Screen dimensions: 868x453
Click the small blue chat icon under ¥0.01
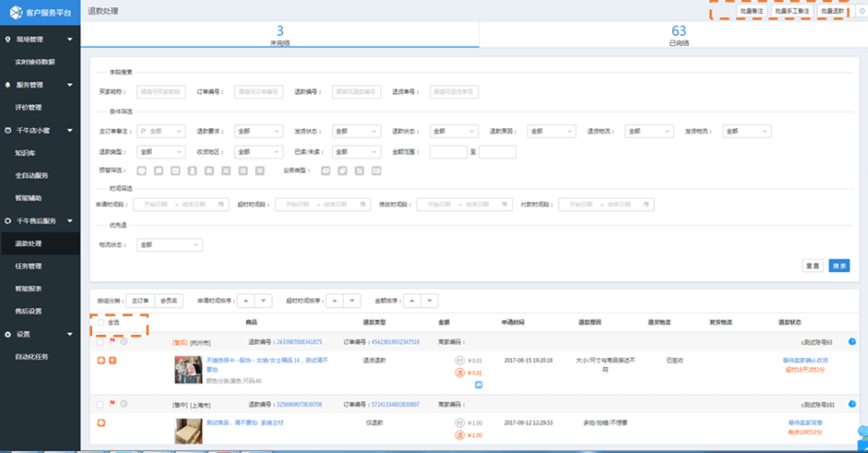[x=478, y=384]
